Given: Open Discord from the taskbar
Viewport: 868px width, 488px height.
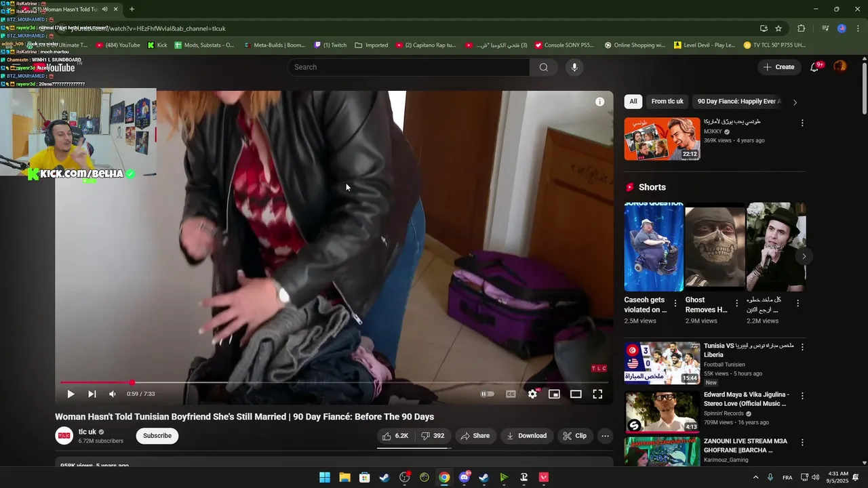Looking at the screenshot, I should [464, 477].
